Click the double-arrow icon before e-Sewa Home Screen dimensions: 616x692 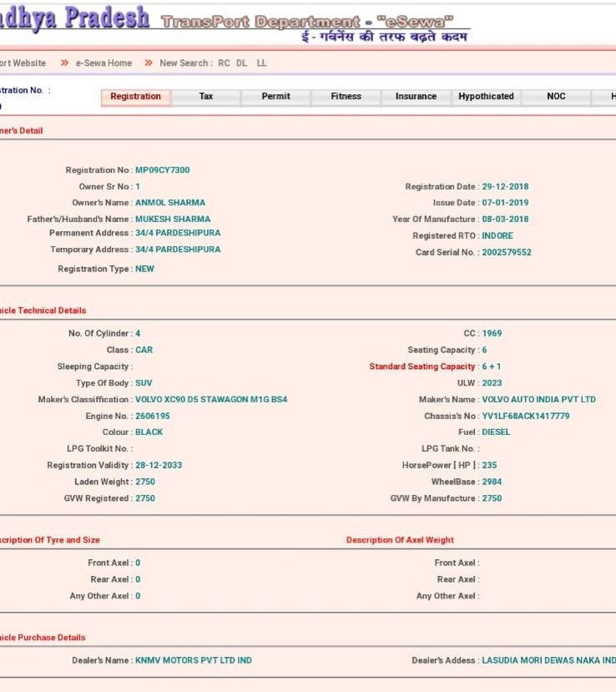pyautogui.click(x=64, y=63)
